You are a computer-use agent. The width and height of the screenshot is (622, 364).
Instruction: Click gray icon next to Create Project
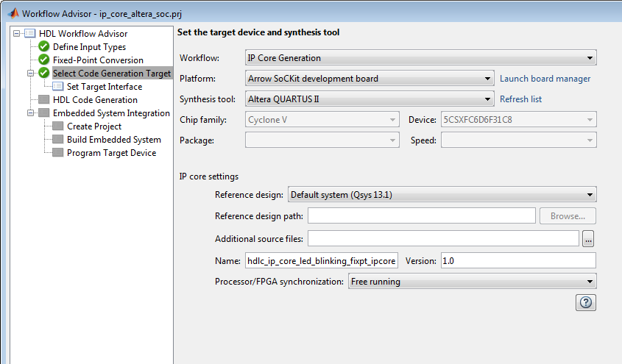[58, 126]
